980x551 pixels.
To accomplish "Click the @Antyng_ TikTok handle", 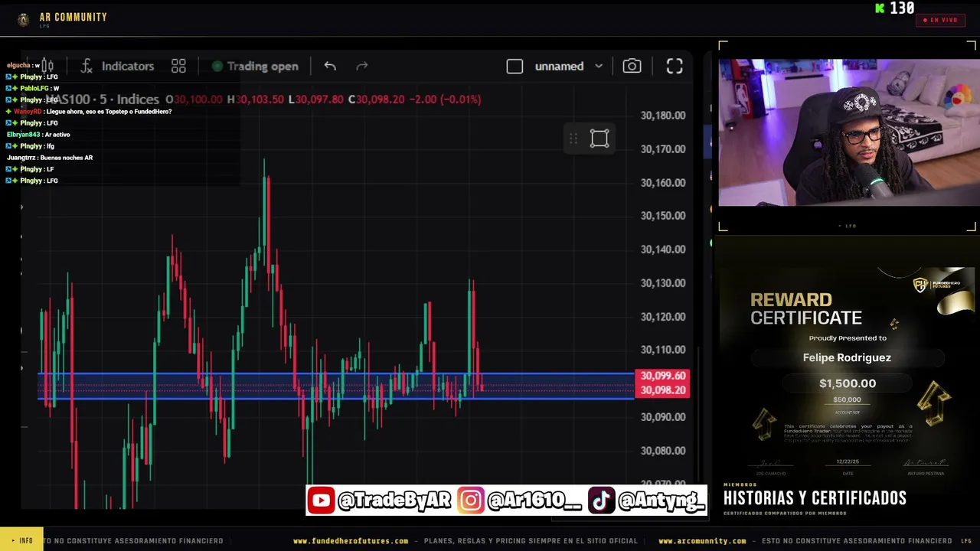I will (x=661, y=500).
